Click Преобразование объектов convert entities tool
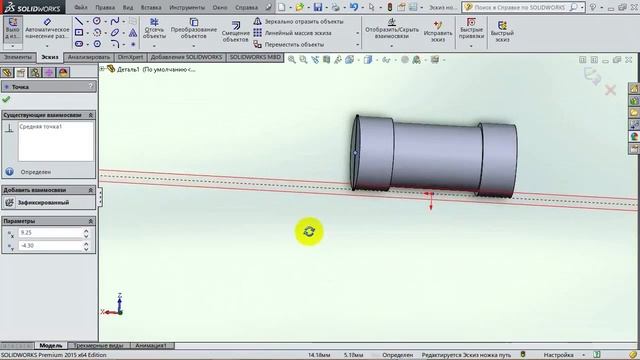 click(193, 29)
